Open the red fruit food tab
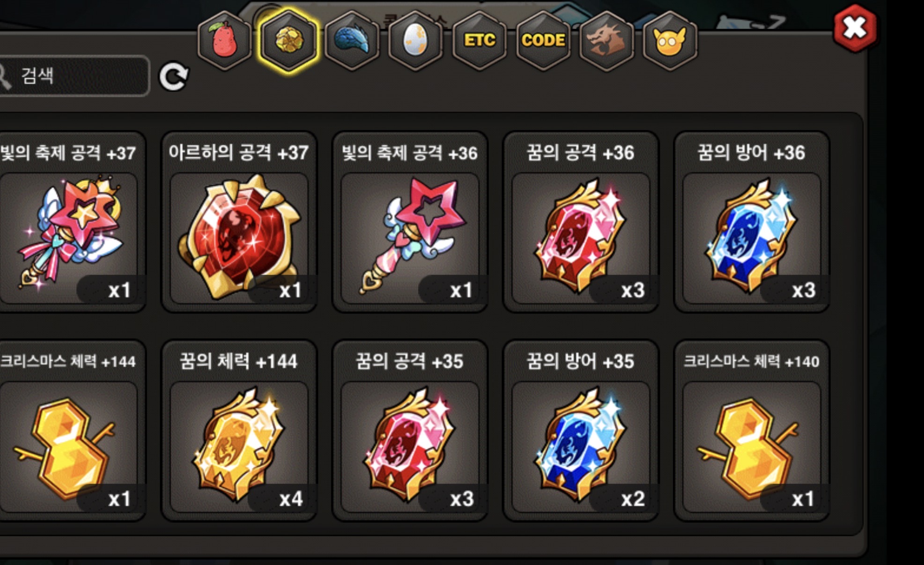This screenshot has height=565, width=924. click(224, 41)
